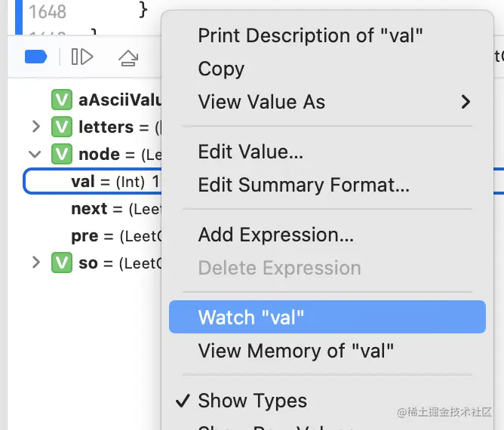Image resolution: width=504 pixels, height=430 pixels.
Task: Click the continue program execution icon
Action: (82, 57)
